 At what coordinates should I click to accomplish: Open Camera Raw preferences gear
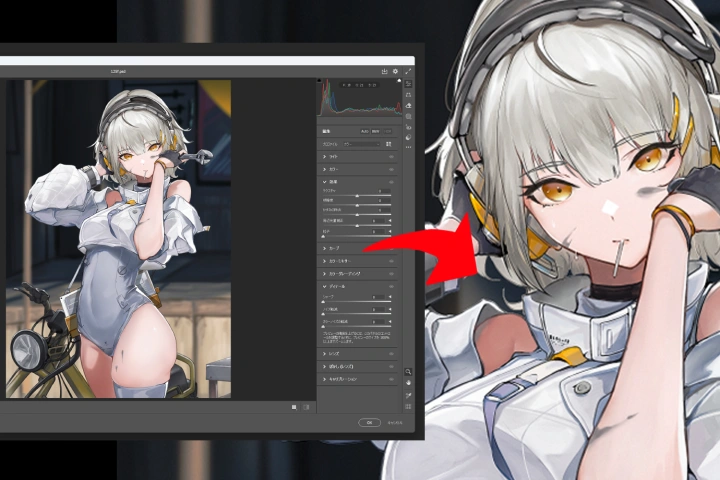click(x=395, y=72)
